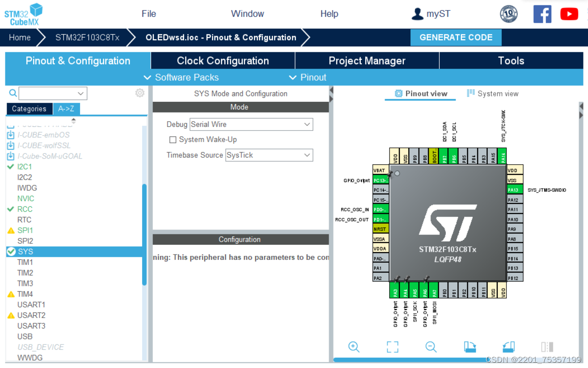This screenshot has width=588, height=368.
Task: Open the YouTube icon
Action: [569, 14]
